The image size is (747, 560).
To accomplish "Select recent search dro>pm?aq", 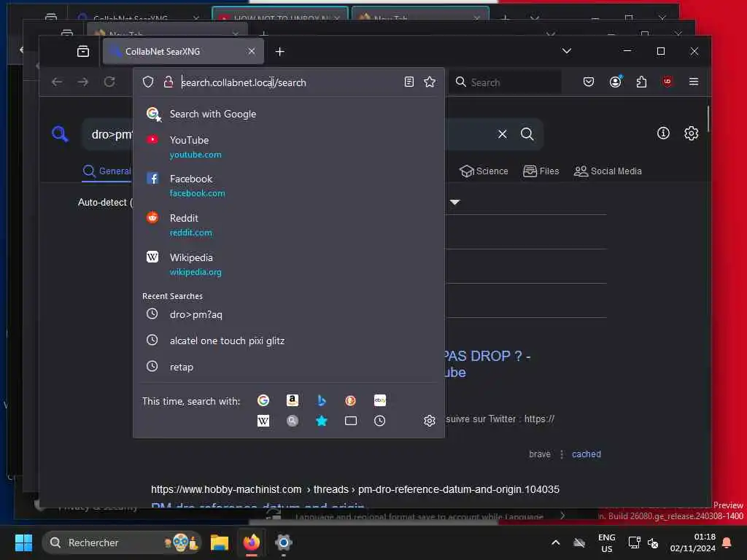I will [x=289, y=314].
